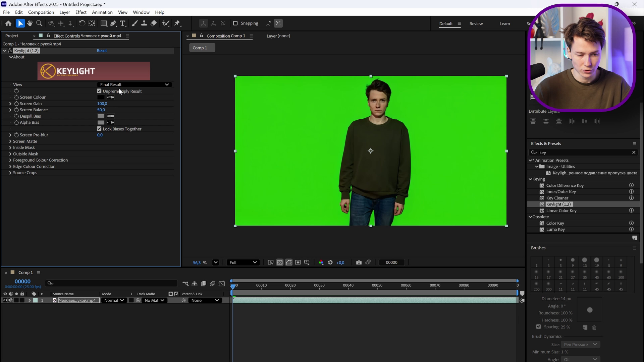
Task: Open the Animation menu
Action: click(102, 12)
